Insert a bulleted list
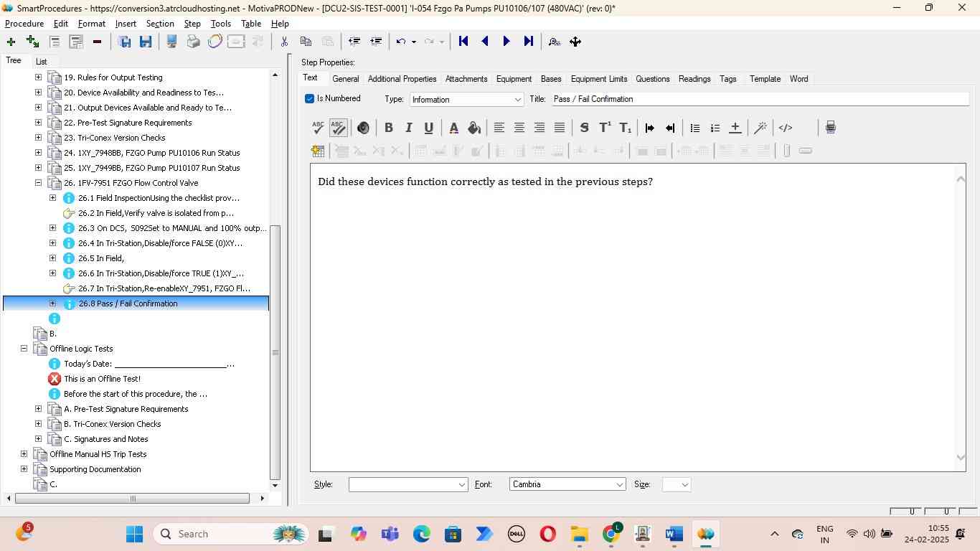Image resolution: width=980 pixels, height=551 pixels. pos(694,128)
